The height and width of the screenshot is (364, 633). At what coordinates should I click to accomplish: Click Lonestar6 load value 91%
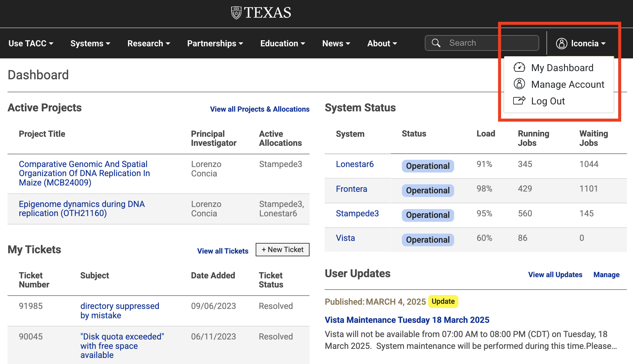click(484, 164)
